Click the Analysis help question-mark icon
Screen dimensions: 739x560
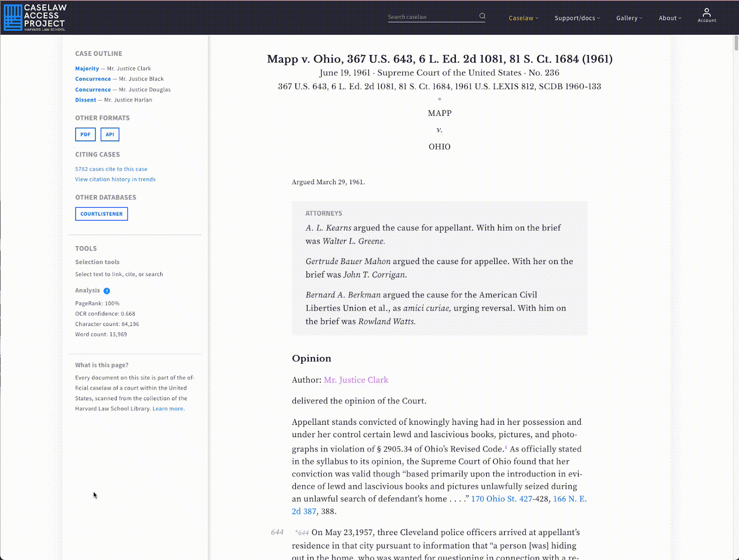107,291
